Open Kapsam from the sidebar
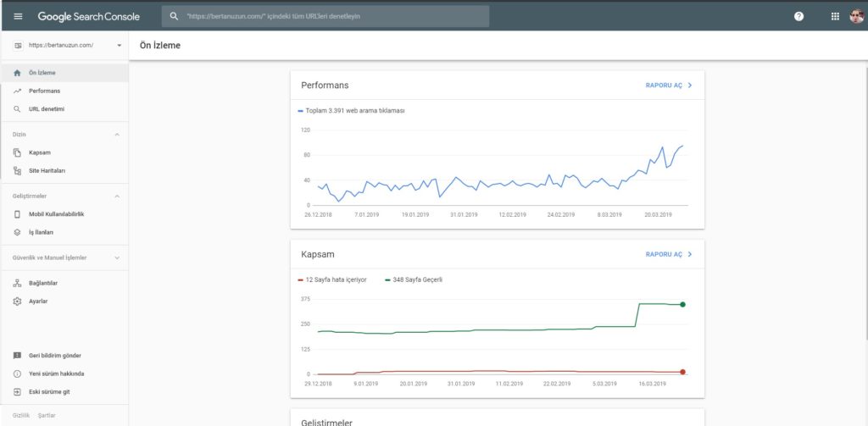868x426 pixels. tap(64, 152)
